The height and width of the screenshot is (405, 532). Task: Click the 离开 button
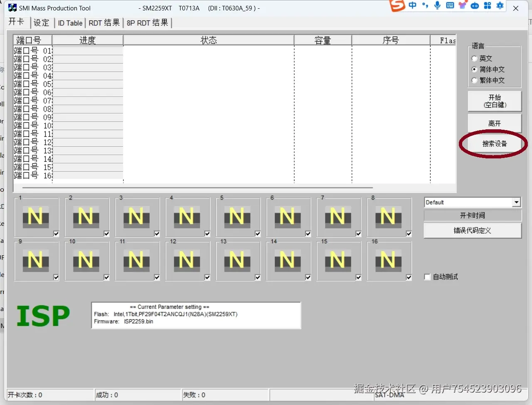coord(495,123)
